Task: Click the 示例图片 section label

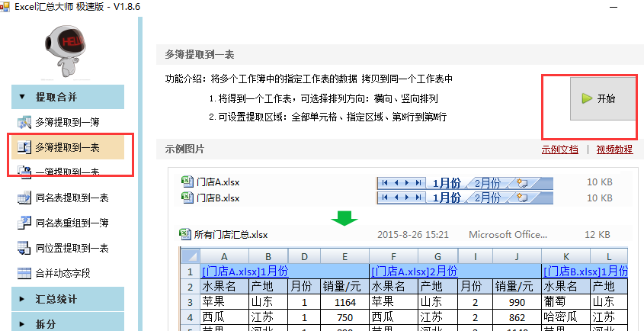Action: coord(184,149)
